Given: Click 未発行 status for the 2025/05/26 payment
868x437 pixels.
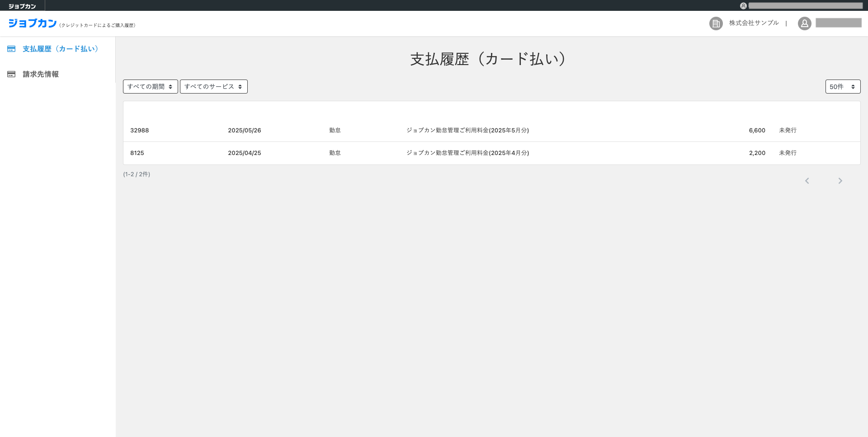Looking at the screenshot, I should pos(788,130).
